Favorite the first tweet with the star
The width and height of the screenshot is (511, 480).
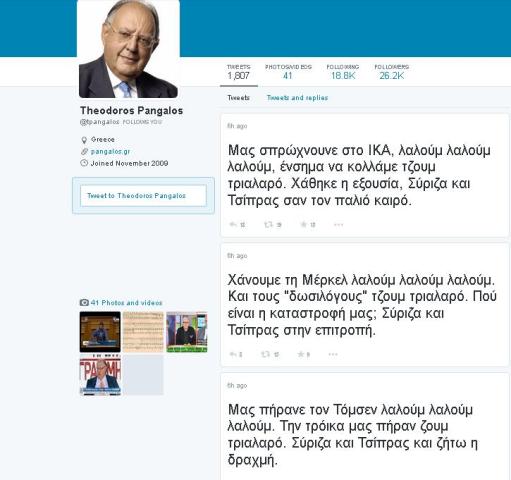[303, 224]
